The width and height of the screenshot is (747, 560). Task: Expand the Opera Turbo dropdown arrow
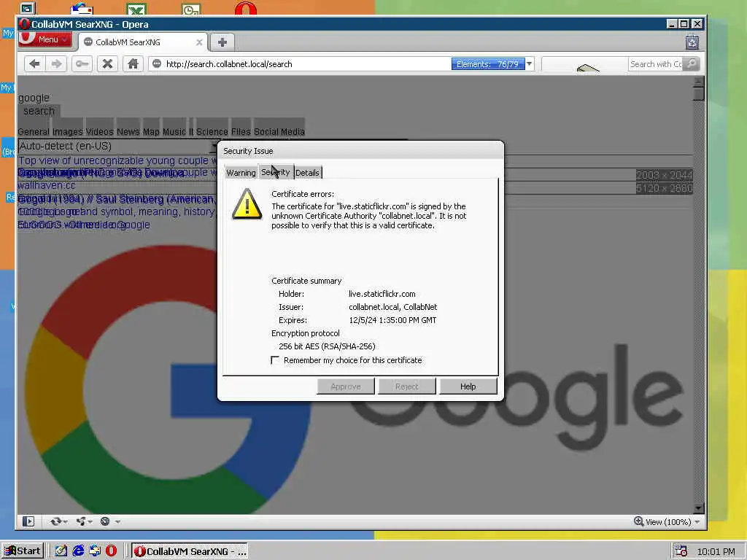click(117, 522)
